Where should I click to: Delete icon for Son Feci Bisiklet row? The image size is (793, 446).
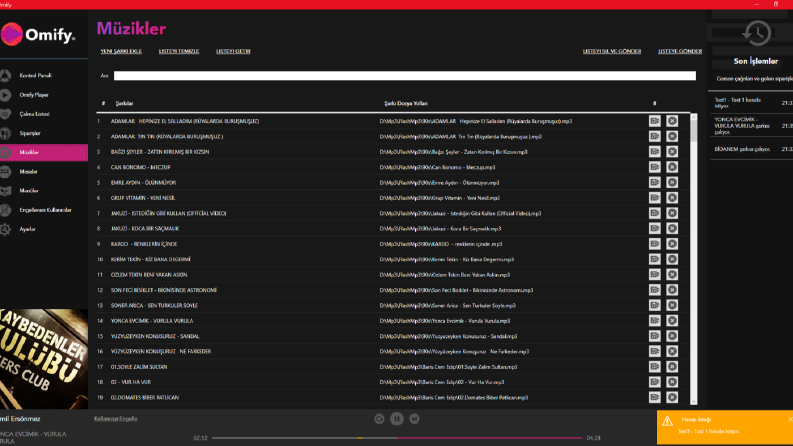point(672,290)
